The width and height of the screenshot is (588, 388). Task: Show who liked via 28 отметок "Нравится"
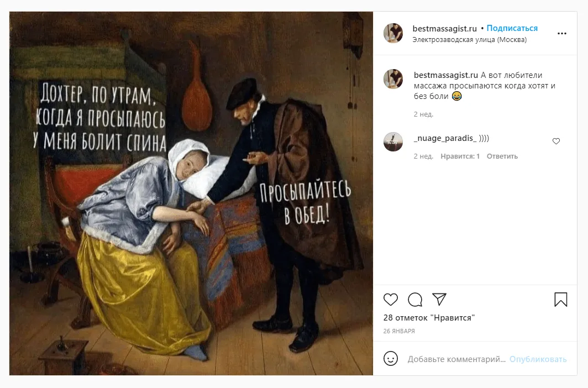point(429,318)
